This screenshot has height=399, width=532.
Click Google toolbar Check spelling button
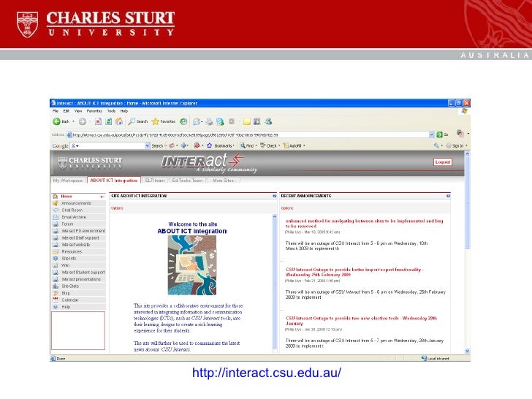[268, 145]
